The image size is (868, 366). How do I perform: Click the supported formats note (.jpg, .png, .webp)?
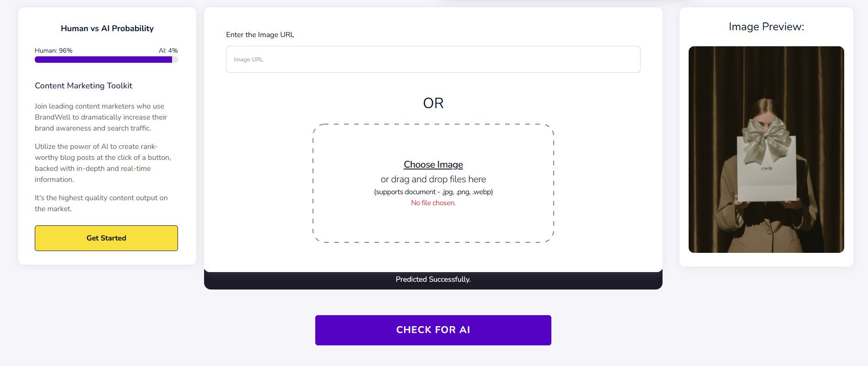click(433, 192)
